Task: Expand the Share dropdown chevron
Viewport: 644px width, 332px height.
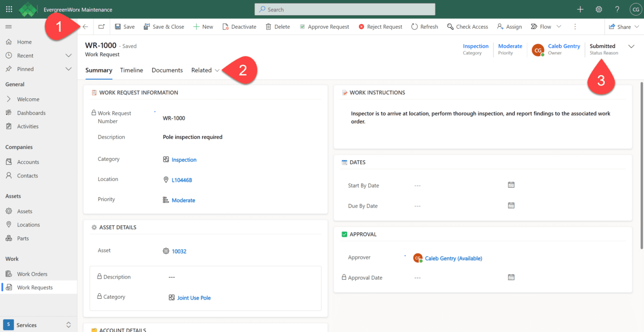Action: tap(637, 27)
